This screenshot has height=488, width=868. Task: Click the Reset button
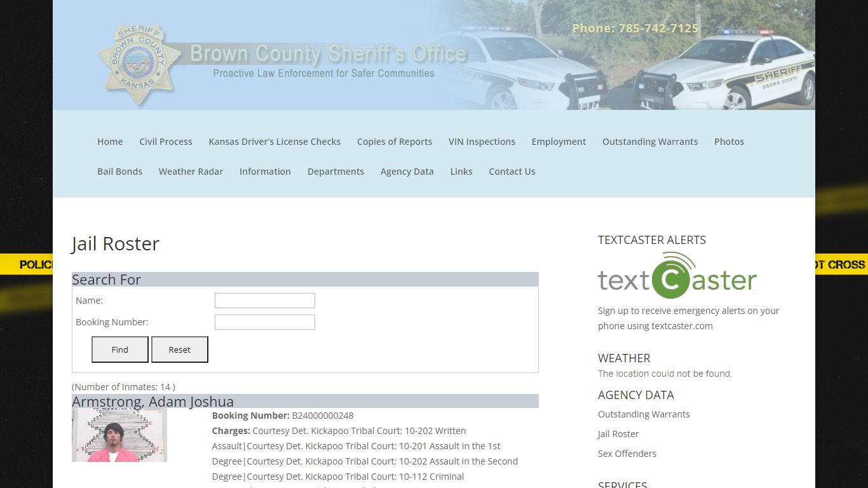coord(180,349)
